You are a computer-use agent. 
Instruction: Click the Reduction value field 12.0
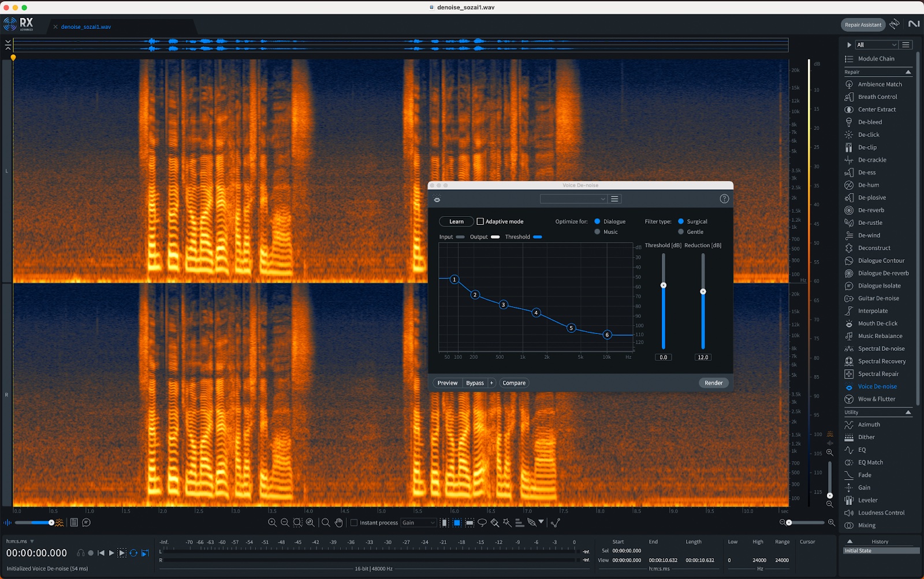[703, 358]
